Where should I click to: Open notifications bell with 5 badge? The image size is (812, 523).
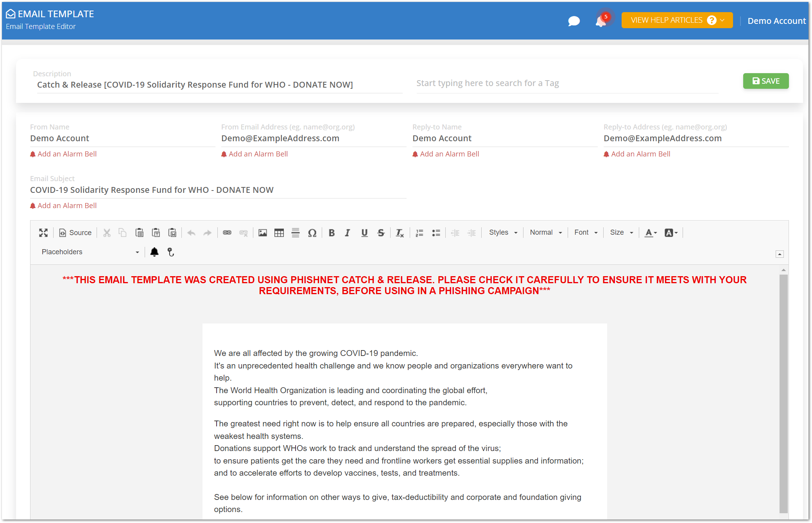(602, 20)
